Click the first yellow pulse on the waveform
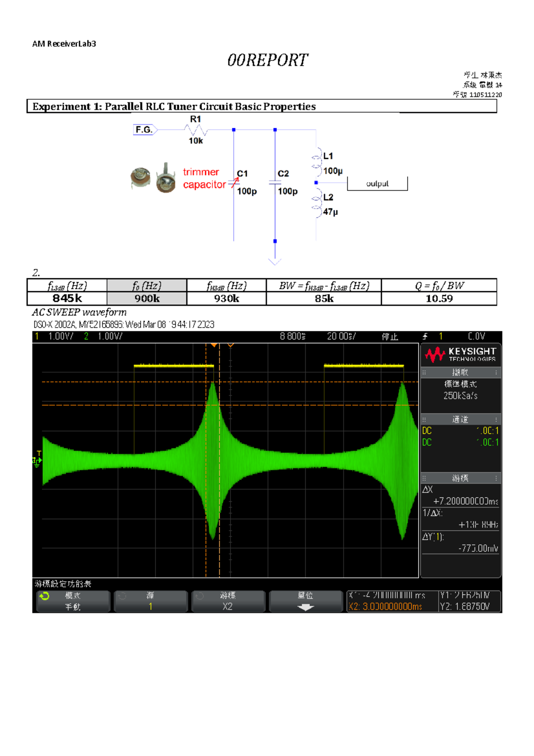The image size is (534, 756). [x=174, y=366]
